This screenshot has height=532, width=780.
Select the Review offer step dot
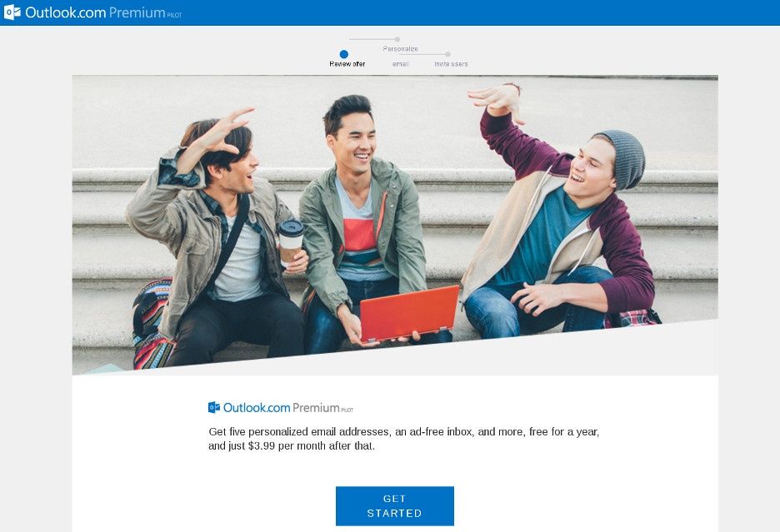[x=343, y=53]
